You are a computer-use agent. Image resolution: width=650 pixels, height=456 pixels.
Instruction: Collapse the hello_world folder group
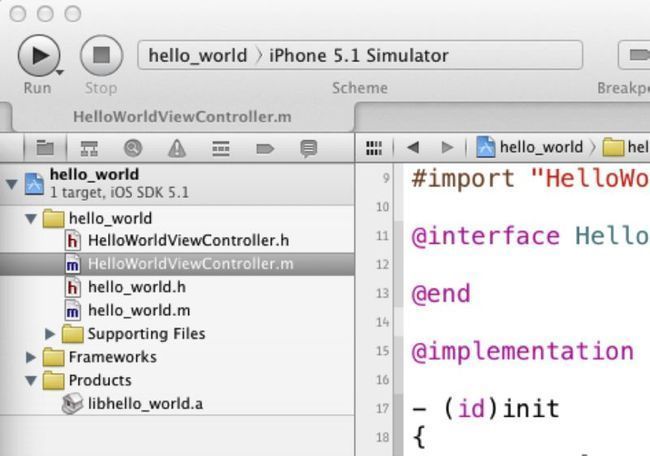pyautogui.click(x=31, y=218)
